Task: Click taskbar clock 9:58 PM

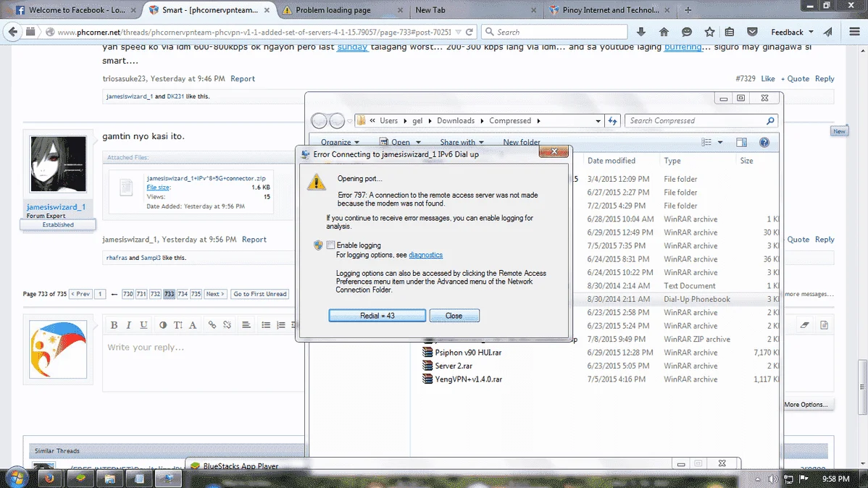Action: (836, 479)
